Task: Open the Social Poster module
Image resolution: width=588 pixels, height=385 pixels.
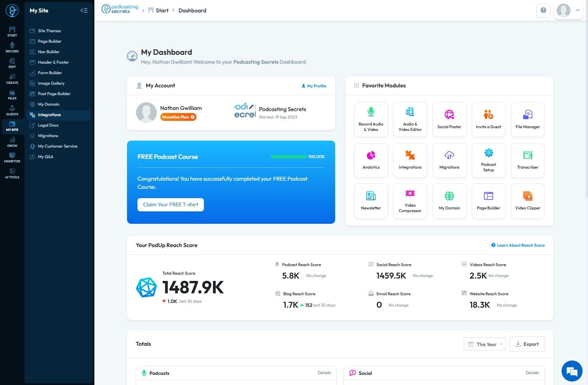Action: point(449,120)
